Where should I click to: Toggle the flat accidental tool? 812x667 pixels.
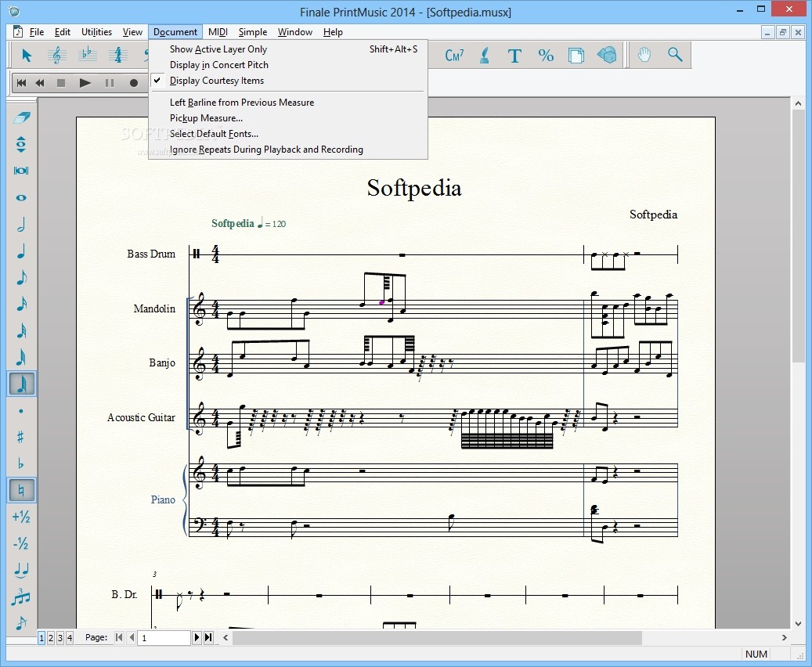click(x=21, y=463)
